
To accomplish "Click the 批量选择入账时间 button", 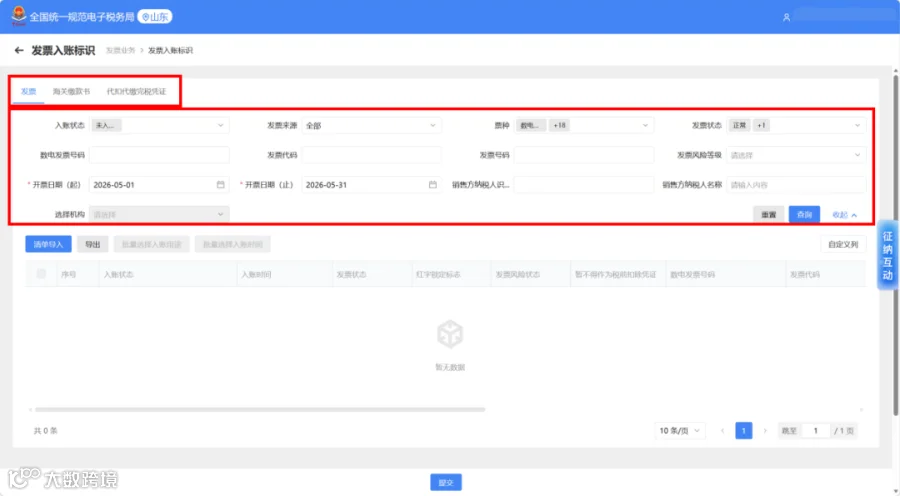I will tap(232, 245).
